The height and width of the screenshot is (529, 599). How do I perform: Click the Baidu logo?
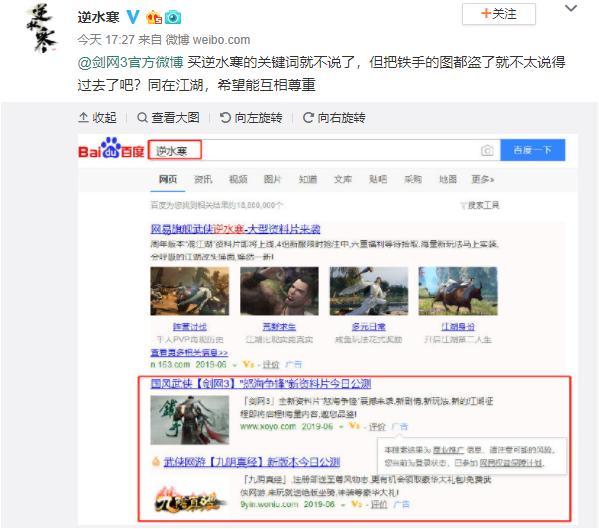tap(111, 149)
